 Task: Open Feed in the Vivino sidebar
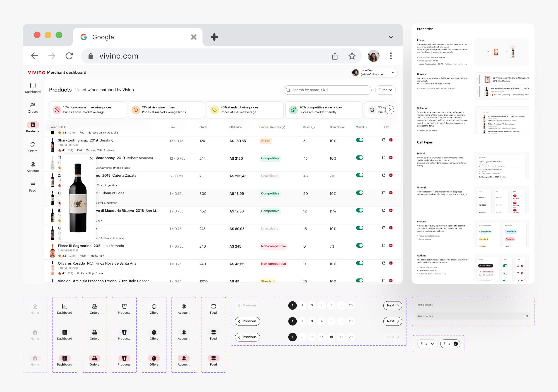33,187
